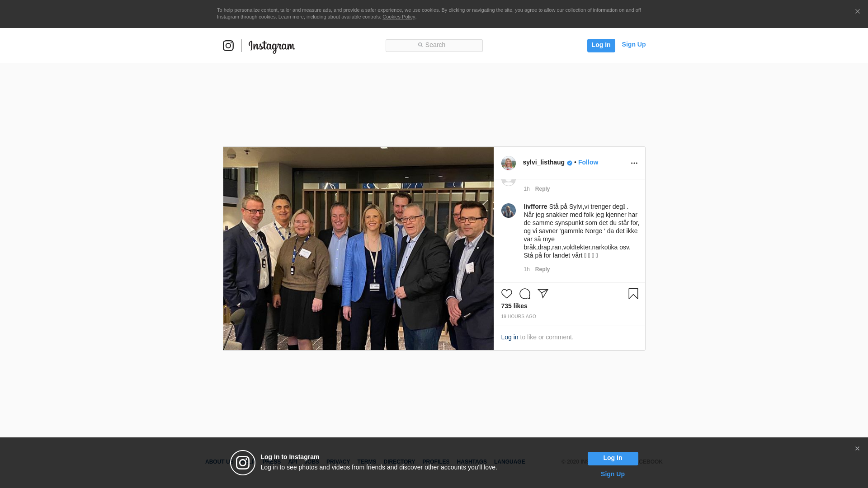The image size is (868, 488).
Task: Click the Instagram icon in login banner
Action: (x=243, y=463)
